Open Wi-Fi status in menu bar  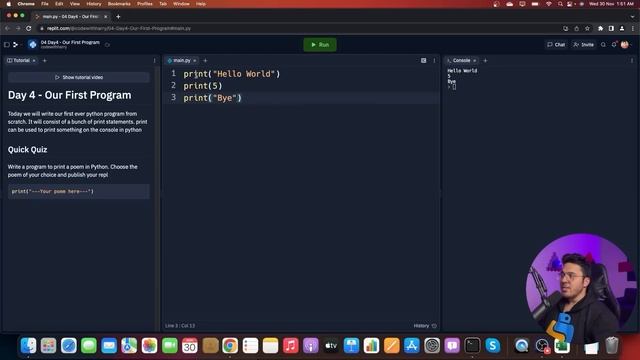pos(549,4)
